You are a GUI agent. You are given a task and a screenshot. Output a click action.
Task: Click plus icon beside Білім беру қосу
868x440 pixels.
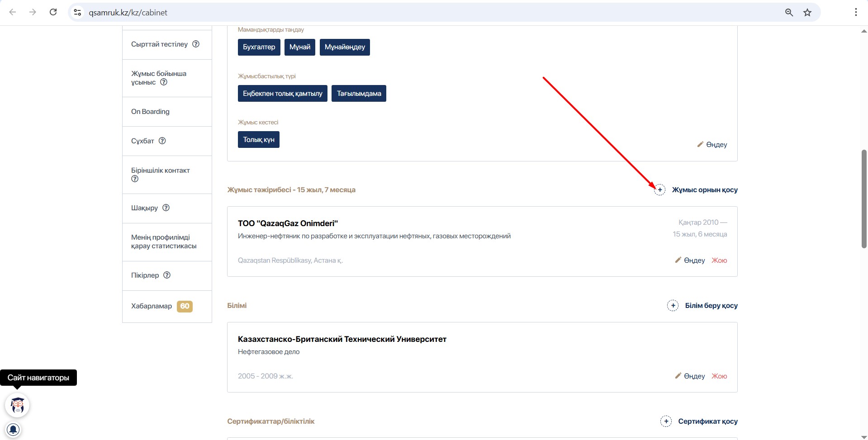673,306
